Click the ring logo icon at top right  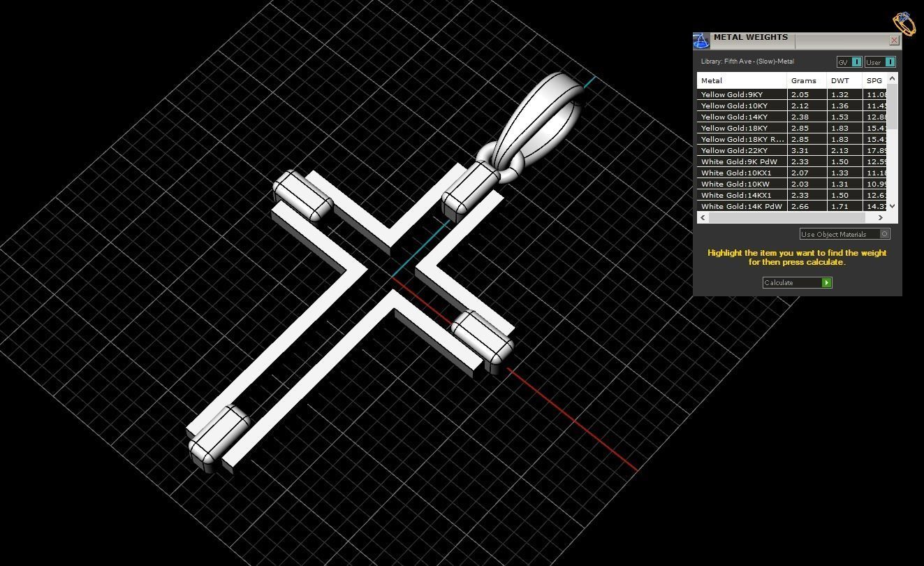tap(904, 24)
